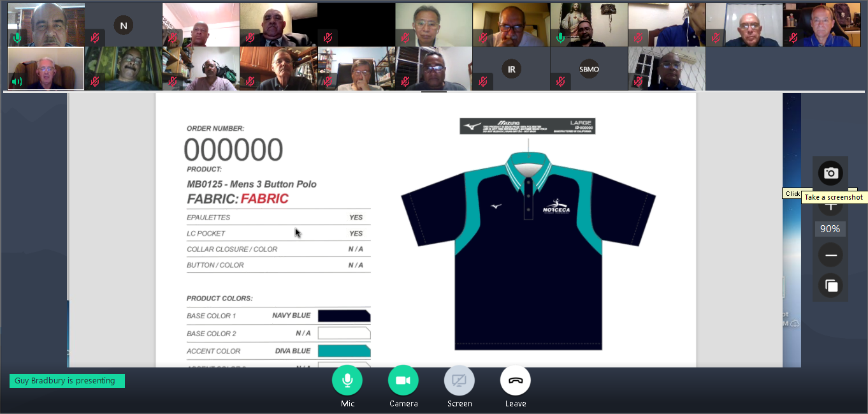
Task: Click the ACCENT COLOR row label
Action: click(x=213, y=351)
